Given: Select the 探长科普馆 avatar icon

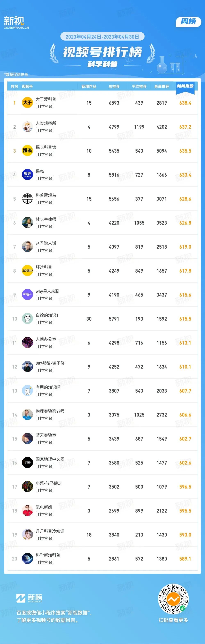Looking at the screenshot, I should (x=27, y=151).
